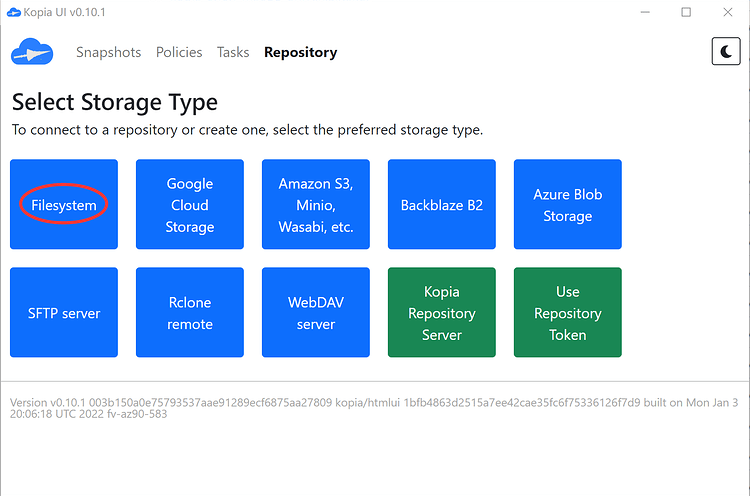The width and height of the screenshot is (750, 496).
Task: Select Google Cloud Storage option
Action: point(190,205)
